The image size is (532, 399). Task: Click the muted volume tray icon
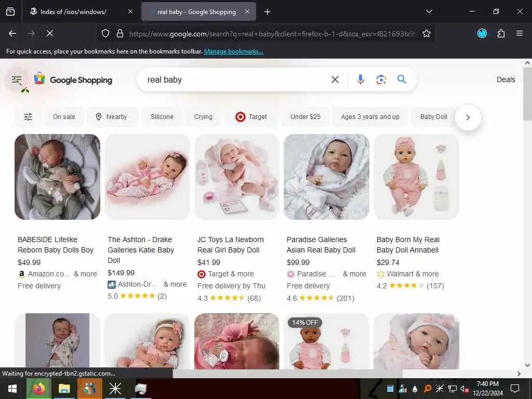coord(464,389)
